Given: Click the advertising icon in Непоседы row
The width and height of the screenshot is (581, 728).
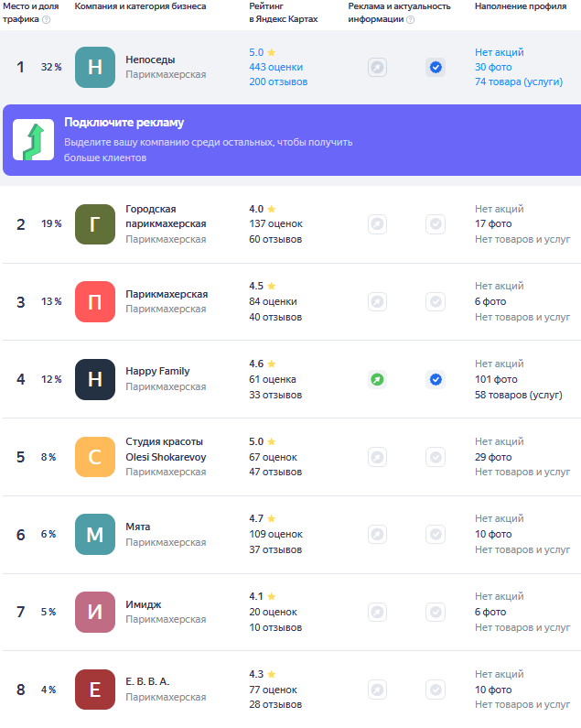Looking at the screenshot, I should (x=377, y=68).
